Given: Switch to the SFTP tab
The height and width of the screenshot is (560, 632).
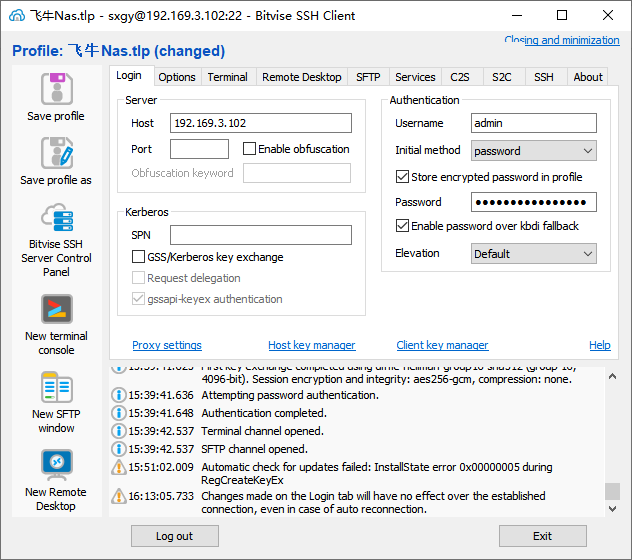Looking at the screenshot, I should 368,77.
